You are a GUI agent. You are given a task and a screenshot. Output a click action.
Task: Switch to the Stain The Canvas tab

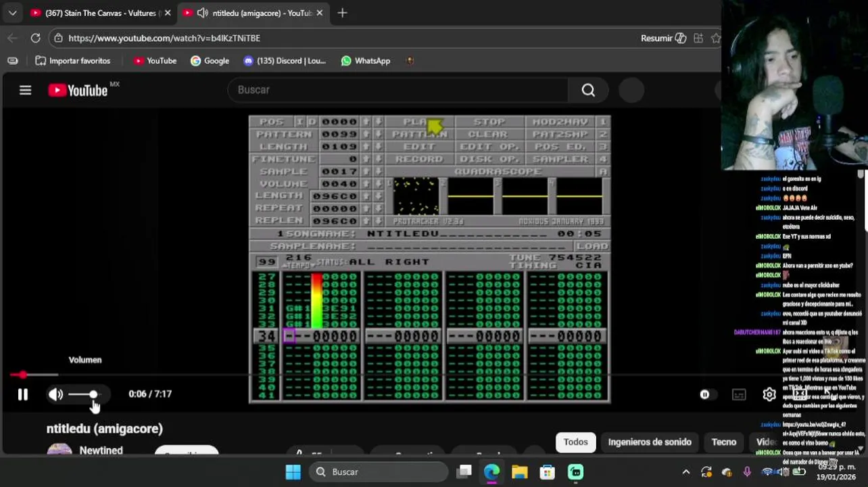[100, 13]
